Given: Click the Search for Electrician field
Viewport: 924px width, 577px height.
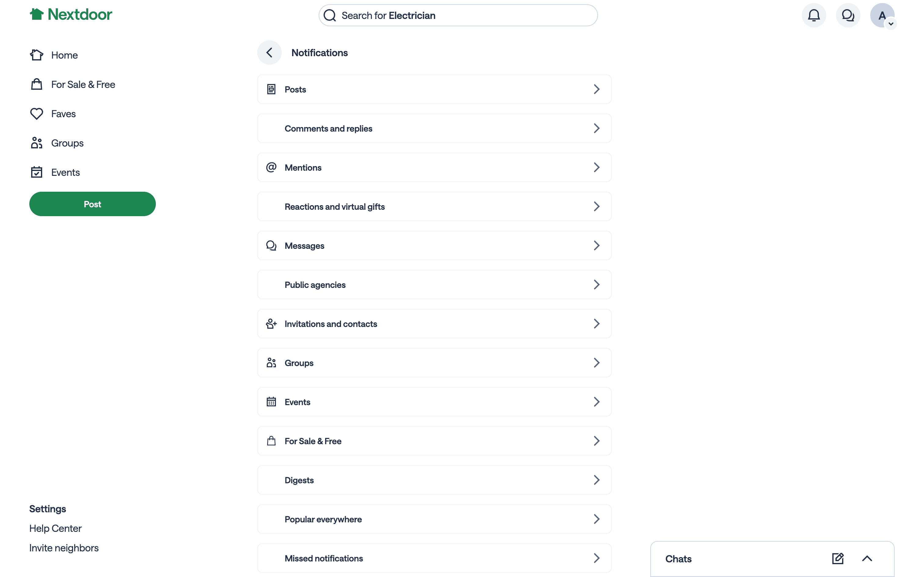Looking at the screenshot, I should (x=458, y=16).
